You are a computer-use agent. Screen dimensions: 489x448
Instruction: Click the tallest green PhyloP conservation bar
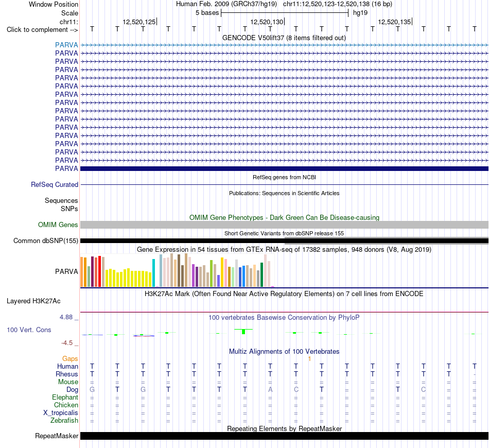pyautogui.click(x=243, y=332)
